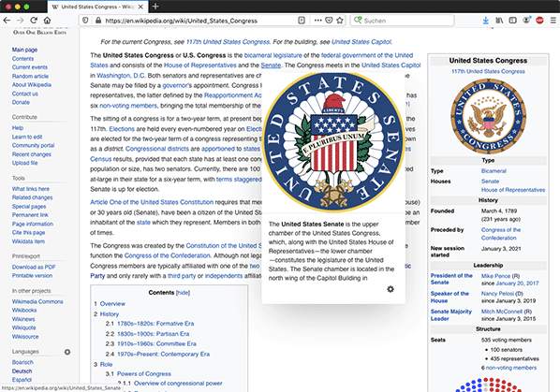Close the United States Congress tab

140,7
